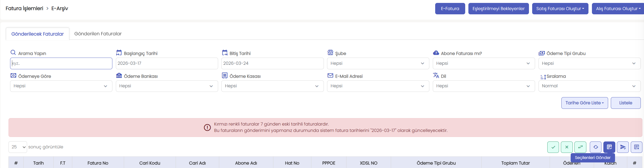This screenshot has height=168, width=644.
Task: Switch to the Gönderilen Faturalar tab
Action: tap(98, 34)
